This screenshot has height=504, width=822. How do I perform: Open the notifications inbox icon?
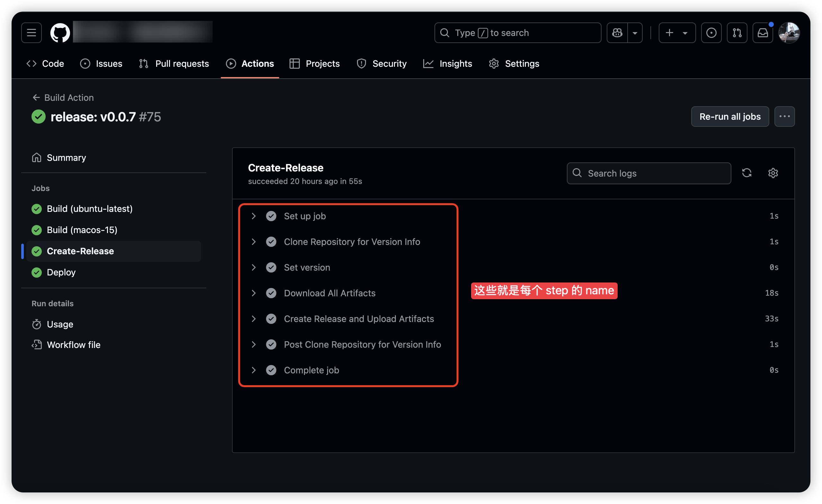coord(763,32)
